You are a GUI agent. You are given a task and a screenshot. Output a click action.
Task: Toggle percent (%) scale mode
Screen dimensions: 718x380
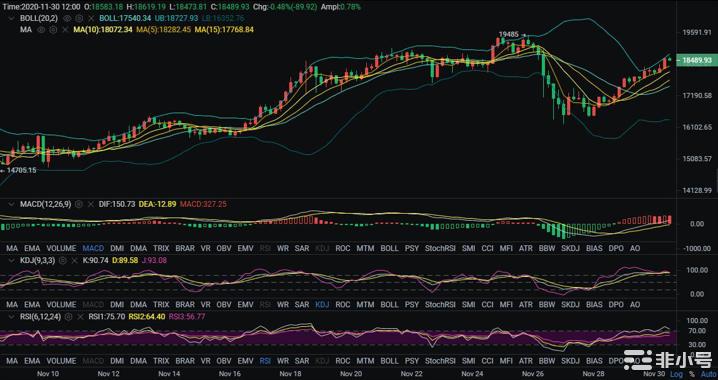point(691,375)
